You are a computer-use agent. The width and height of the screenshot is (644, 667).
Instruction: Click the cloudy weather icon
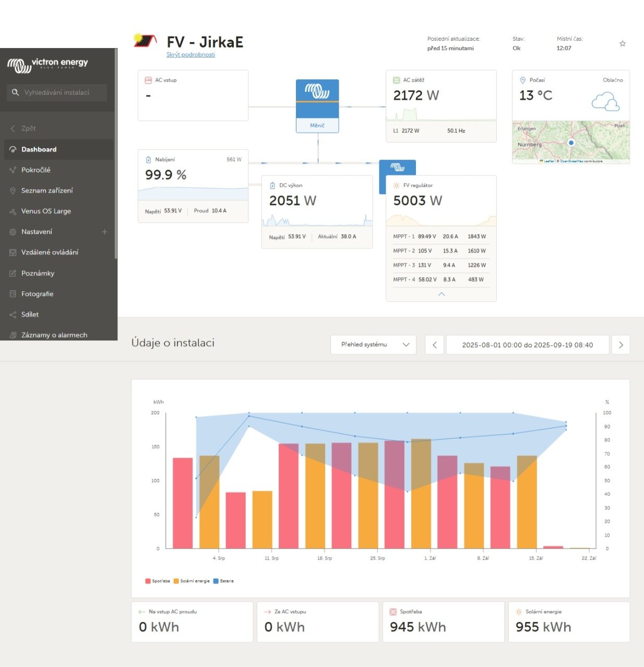click(x=605, y=101)
